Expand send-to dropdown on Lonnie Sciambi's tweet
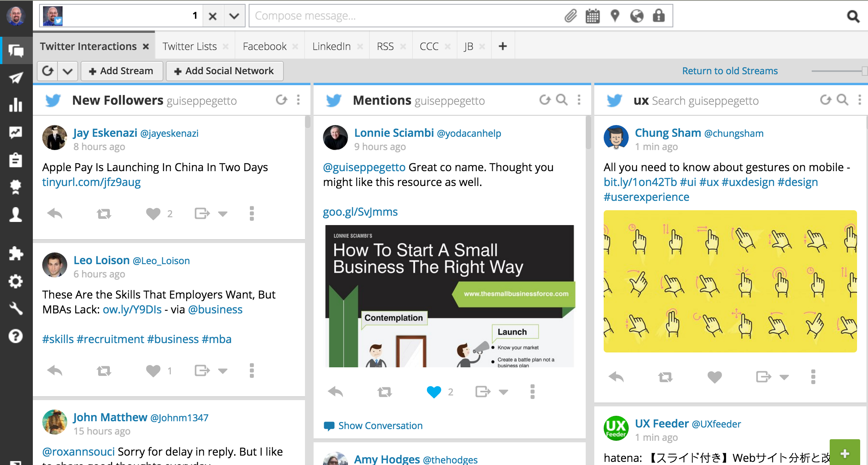868x465 pixels. (504, 392)
